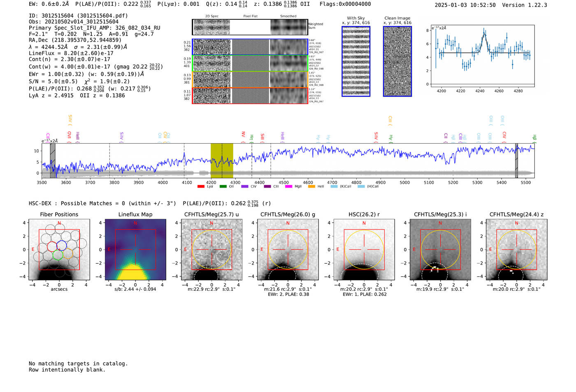Select the CFHTLS u-band cutout
Image resolution: width=576 pixels, height=392 pixels.
point(211,249)
